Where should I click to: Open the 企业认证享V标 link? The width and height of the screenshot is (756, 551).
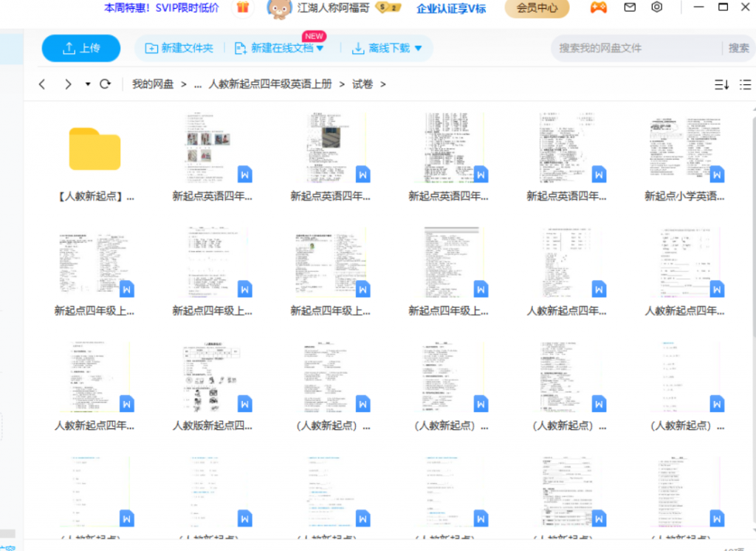[451, 9]
